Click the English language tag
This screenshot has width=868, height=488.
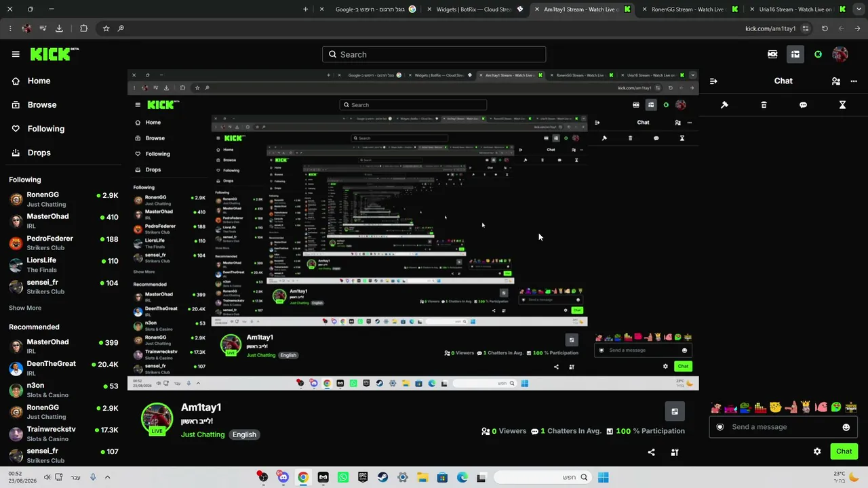pyautogui.click(x=245, y=434)
